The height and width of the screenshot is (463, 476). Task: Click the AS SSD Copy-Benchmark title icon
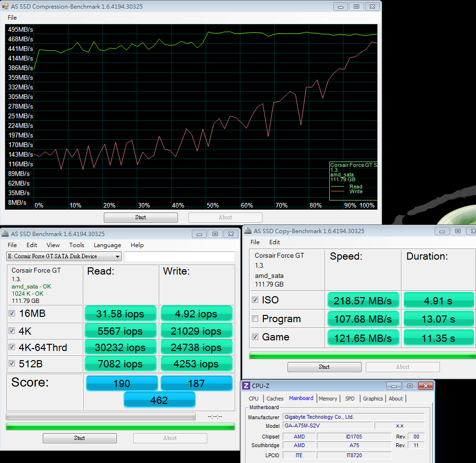[248, 231]
